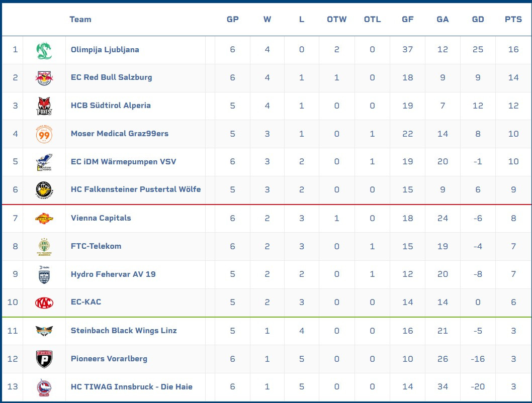This screenshot has width=532, height=403.
Task: Click Olimpija Ljubljana's 16 points cell
Action: pyautogui.click(x=513, y=50)
